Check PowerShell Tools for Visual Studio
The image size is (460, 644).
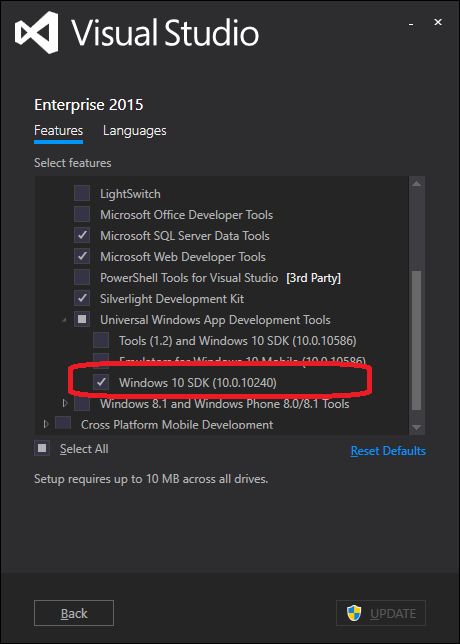tap(82, 277)
